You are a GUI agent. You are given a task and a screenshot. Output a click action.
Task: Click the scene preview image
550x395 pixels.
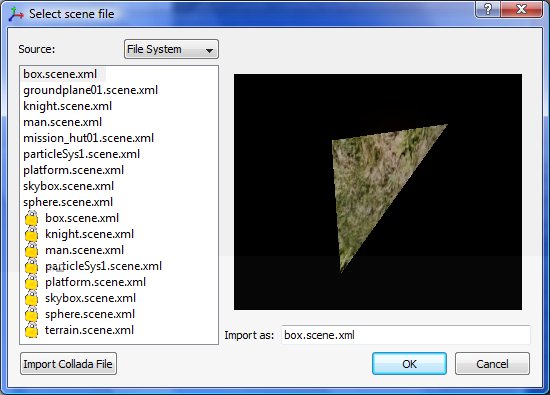378,192
